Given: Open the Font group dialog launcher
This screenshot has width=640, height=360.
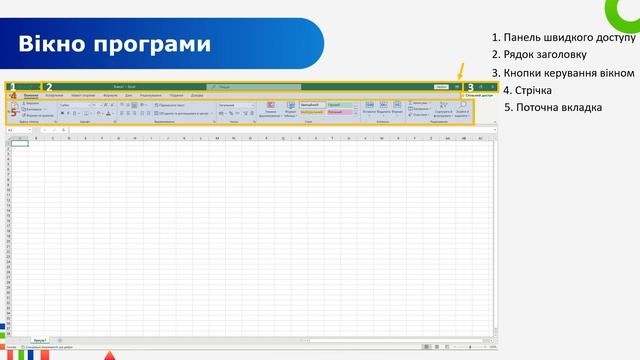Looking at the screenshot, I should coord(115,122).
